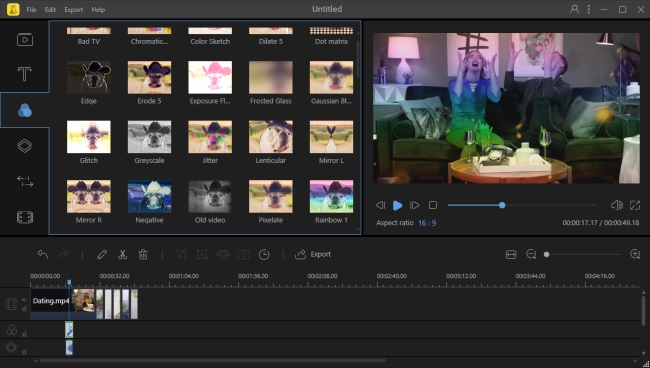Select the Edge filter thumbnail

pos(89,77)
